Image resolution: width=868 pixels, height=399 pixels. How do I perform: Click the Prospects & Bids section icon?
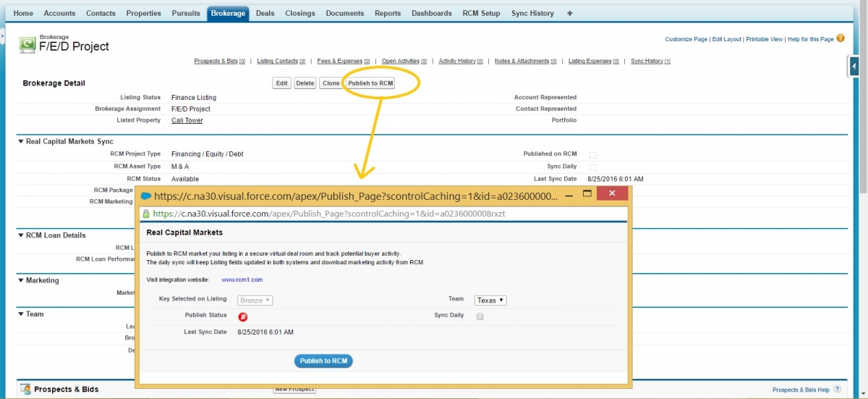point(26,390)
